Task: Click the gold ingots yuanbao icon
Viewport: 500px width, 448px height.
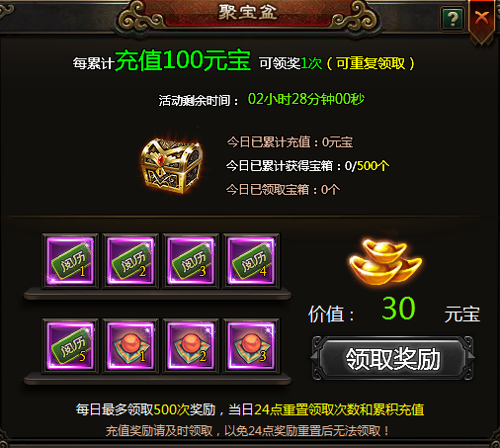Action: coord(385,262)
